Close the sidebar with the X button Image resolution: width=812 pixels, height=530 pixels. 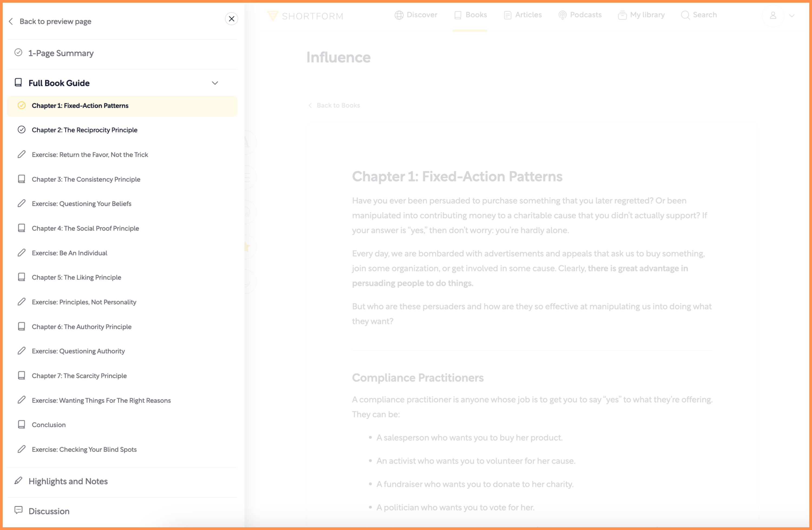231,19
